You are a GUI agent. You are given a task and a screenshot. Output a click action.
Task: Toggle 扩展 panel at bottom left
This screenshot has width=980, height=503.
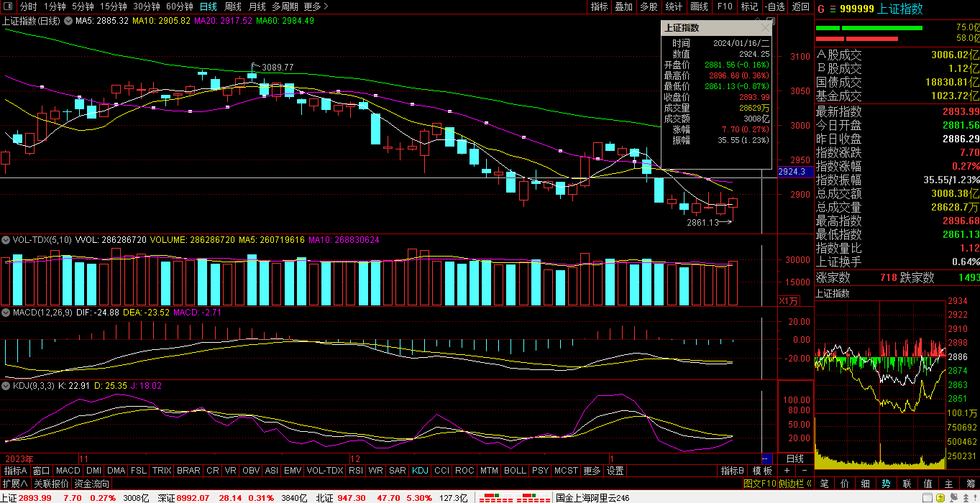click(15, 484)
